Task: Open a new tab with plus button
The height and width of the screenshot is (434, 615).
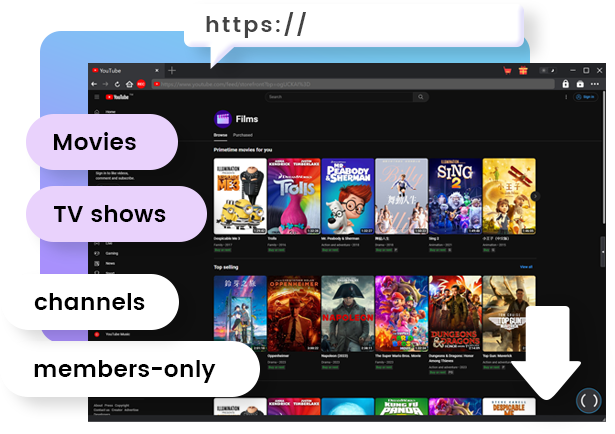Action: [x=172, y=71]
